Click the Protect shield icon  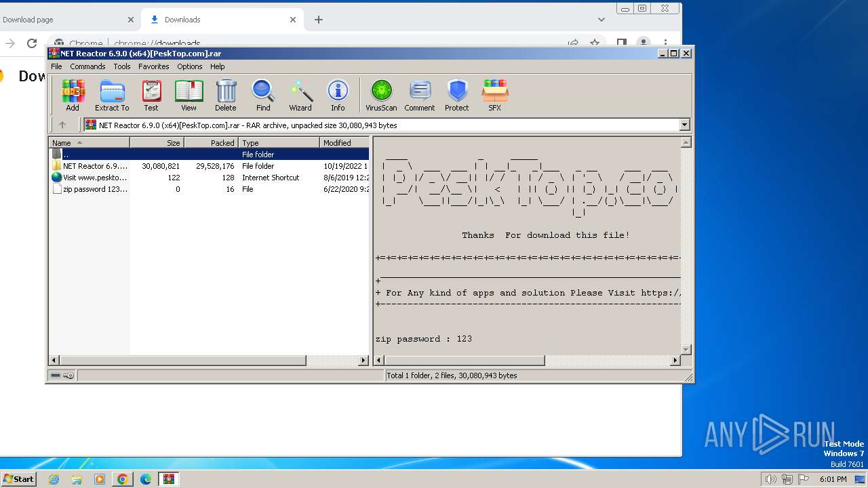click(x=457, y=95)
